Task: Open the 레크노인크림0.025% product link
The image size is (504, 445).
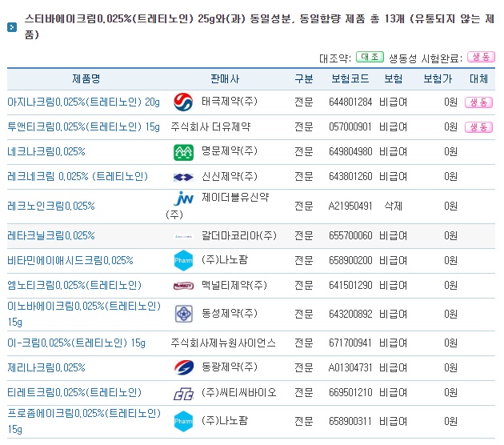Action: (51, 206)
